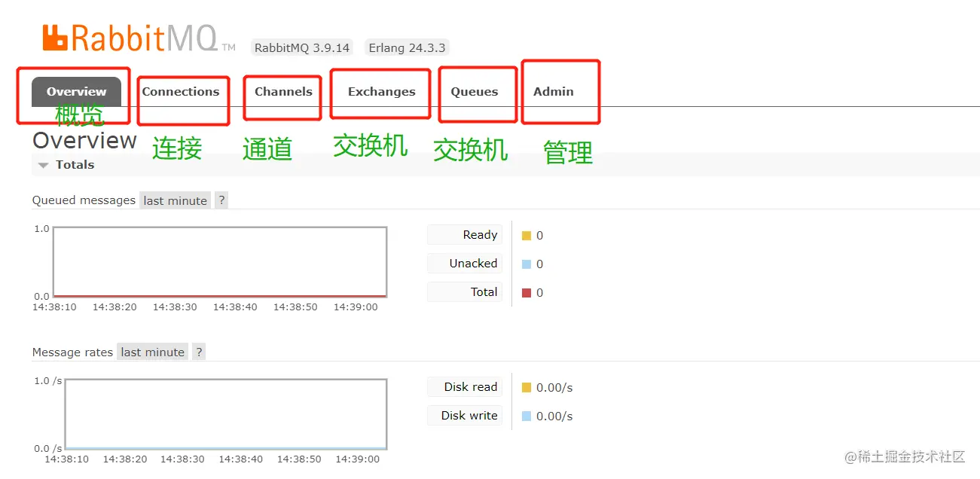The image size is (980, 479).
Task: Click the blue Disk write swatch
Action: pyautogui.click(x=527, y=416)
